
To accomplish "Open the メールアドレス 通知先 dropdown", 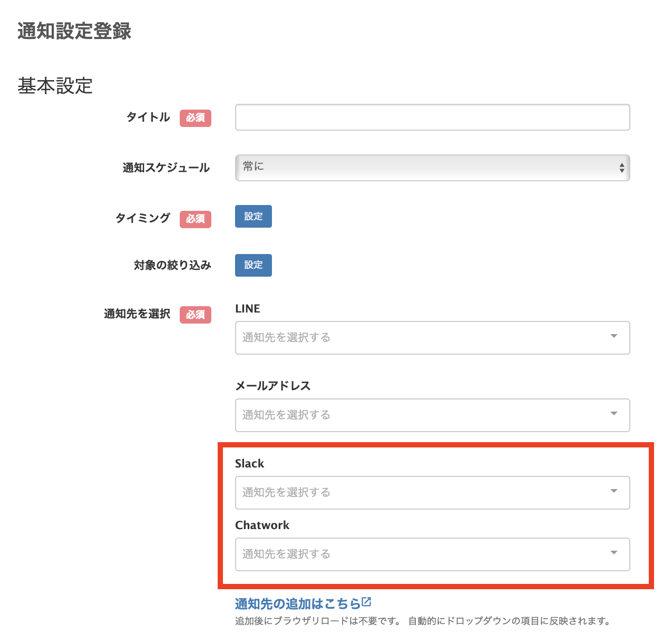I will (x=432, y=415).
